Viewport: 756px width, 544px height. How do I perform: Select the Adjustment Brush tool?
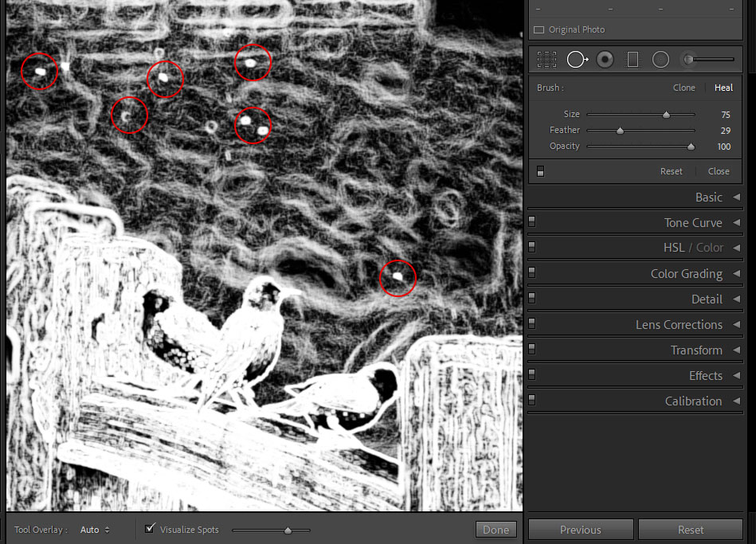707,59
